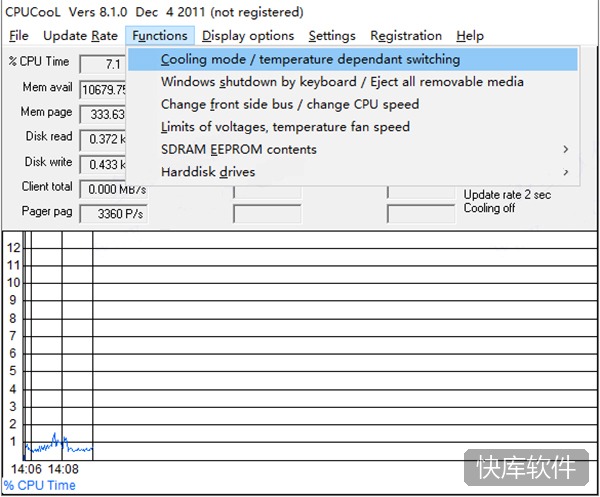Choose Windows shutdown by keyboard entry

point(352,82)
